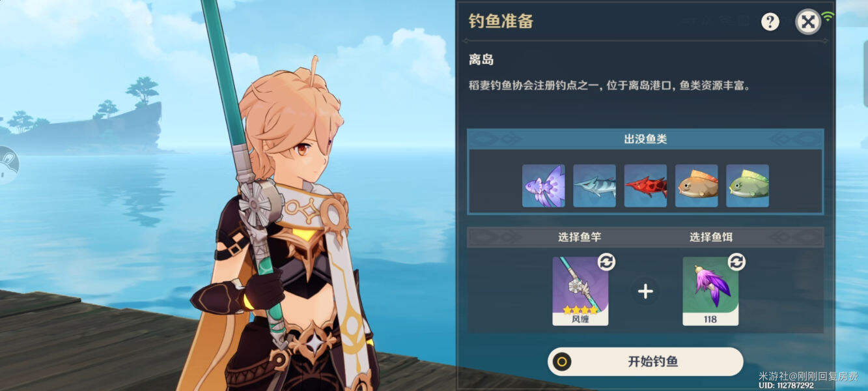Select the green pufferfish icon
This screenshot has width=868, height=391.
tap(748, 186)
